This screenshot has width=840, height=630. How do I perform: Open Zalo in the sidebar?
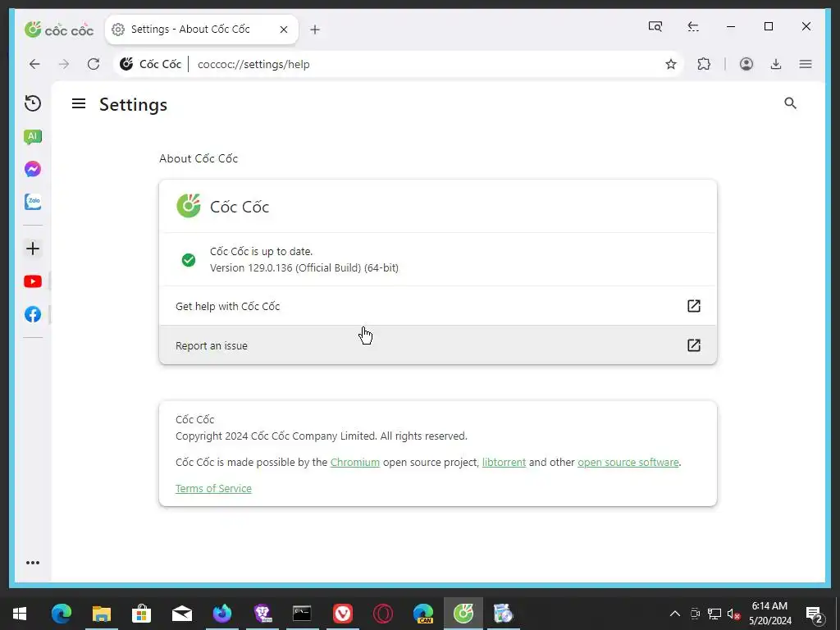tap(33, 202)
